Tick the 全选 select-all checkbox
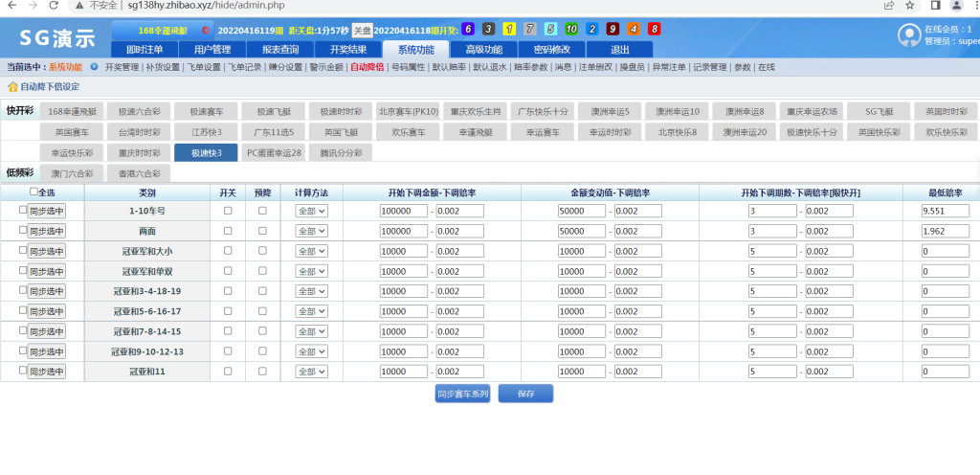Image resolution: width=980 pixels, height=475 pixels. (34, 192)
